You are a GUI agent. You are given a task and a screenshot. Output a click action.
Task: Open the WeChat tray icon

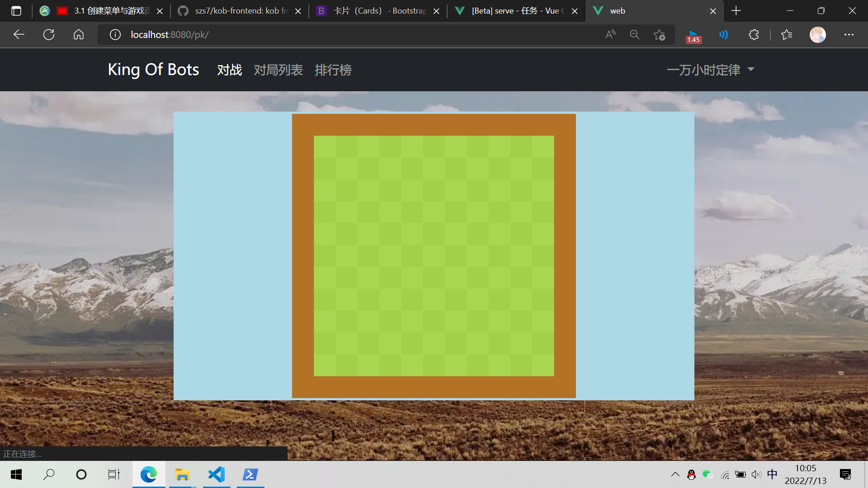(708, 474)
